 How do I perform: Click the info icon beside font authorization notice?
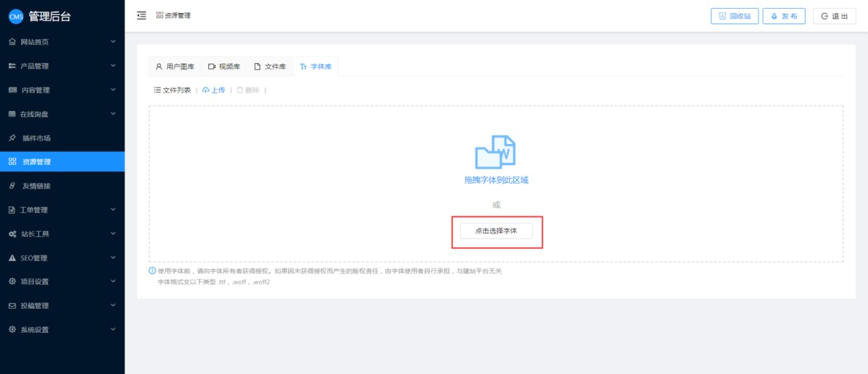click(152, 271)
